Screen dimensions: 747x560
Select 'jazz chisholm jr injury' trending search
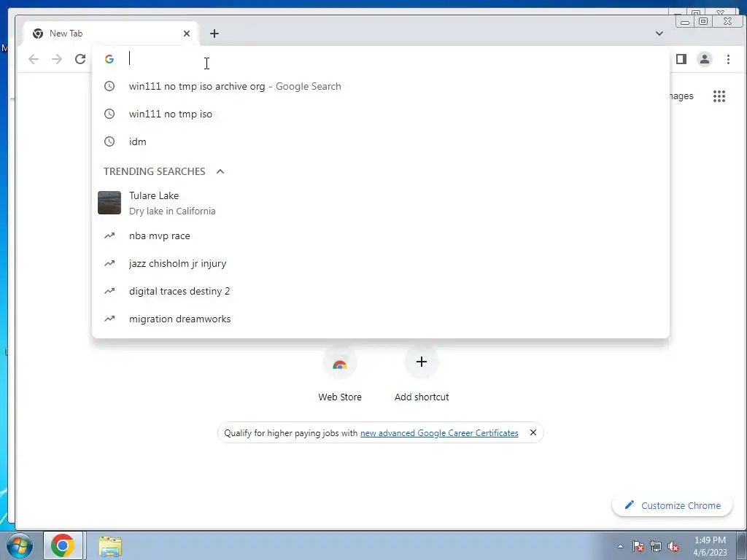(381, 263)
